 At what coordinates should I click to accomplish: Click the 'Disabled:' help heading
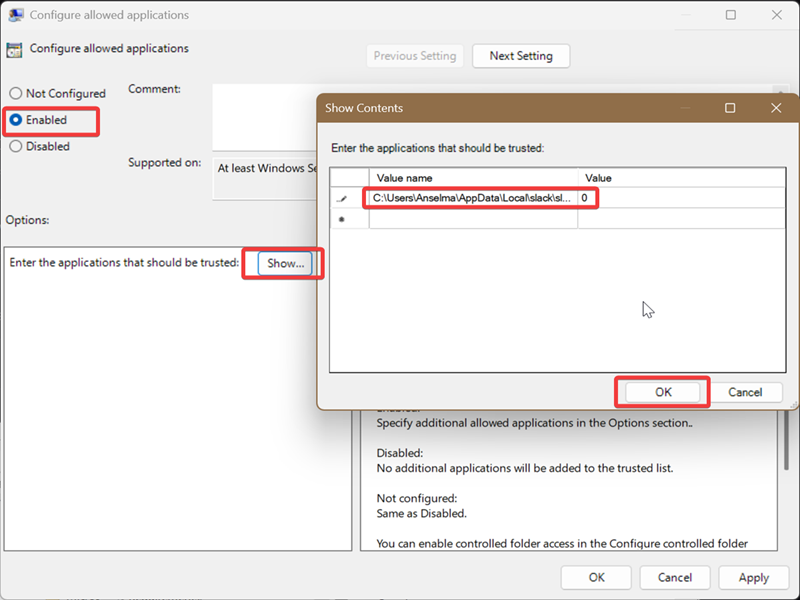tap(399, 453)
